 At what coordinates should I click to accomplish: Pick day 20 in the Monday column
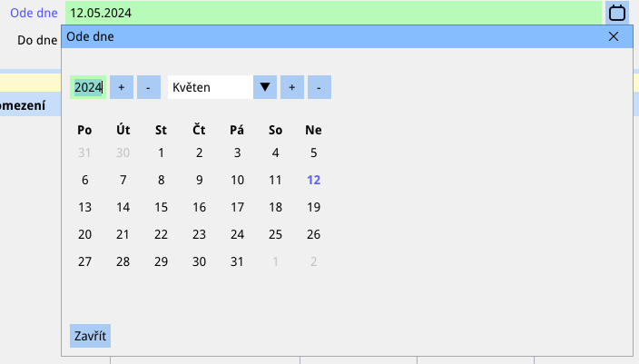click(85, 234)
